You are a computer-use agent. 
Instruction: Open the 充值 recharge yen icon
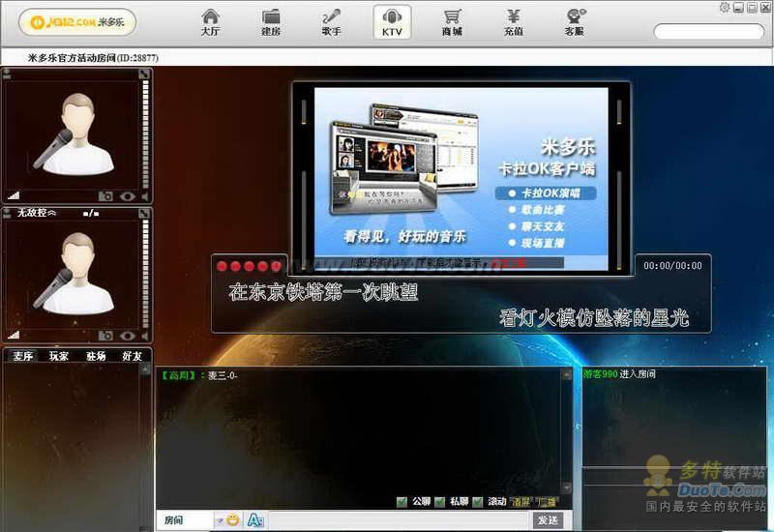(x=514, y=22)
